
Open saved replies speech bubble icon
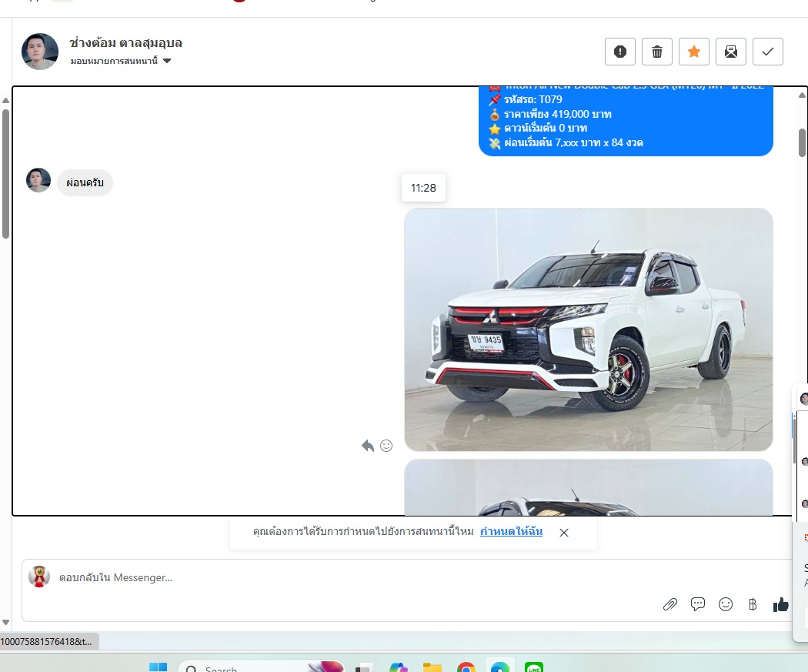pos(698,604)
